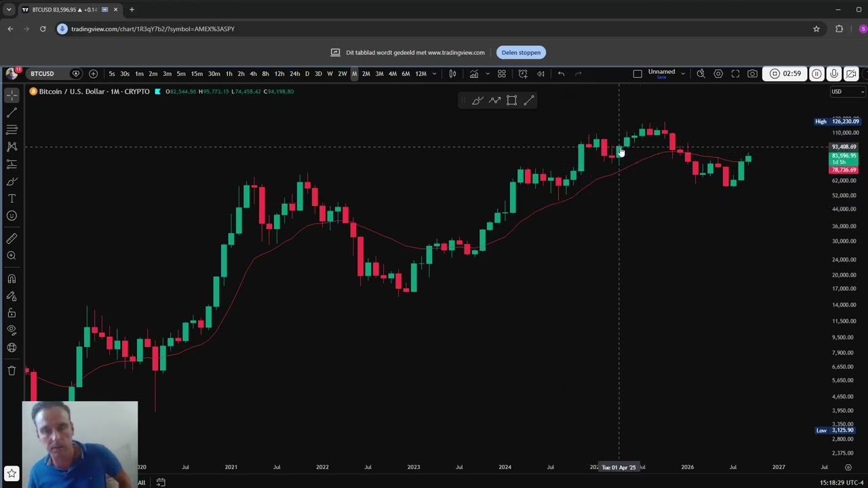Screen dimensions: 868x488
Task: Remove drawings with the trash icon
Action: 12,370
